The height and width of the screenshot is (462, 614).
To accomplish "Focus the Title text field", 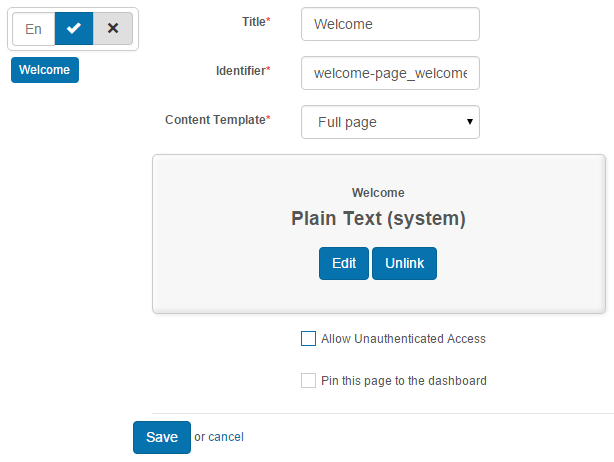I will tap(390, 24).
